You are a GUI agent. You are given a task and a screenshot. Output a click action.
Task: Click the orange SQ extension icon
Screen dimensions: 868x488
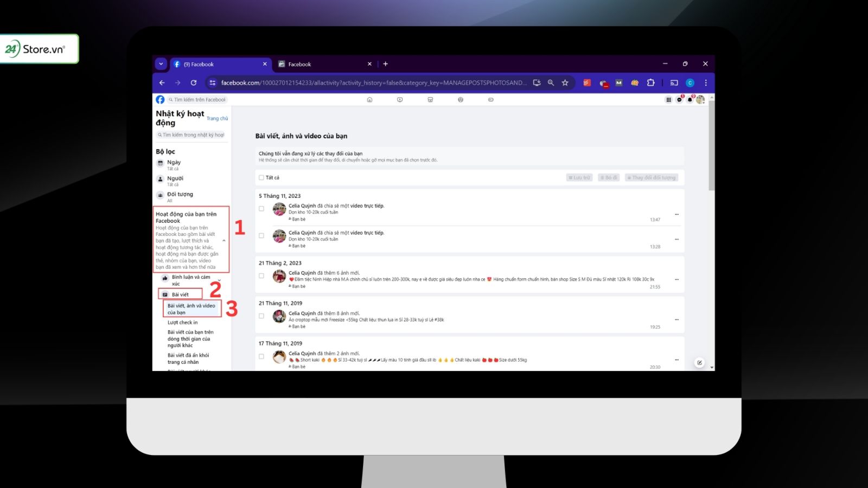tap(635, 83)
